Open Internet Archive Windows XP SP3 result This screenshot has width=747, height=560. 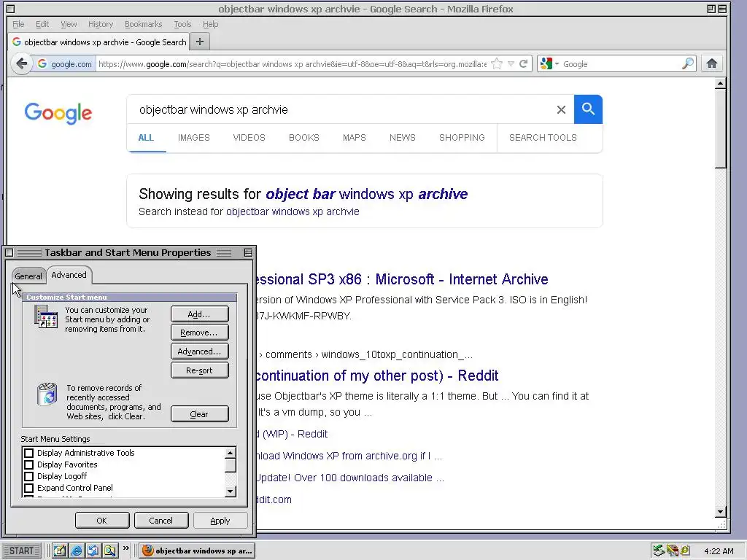coord(400,279)
